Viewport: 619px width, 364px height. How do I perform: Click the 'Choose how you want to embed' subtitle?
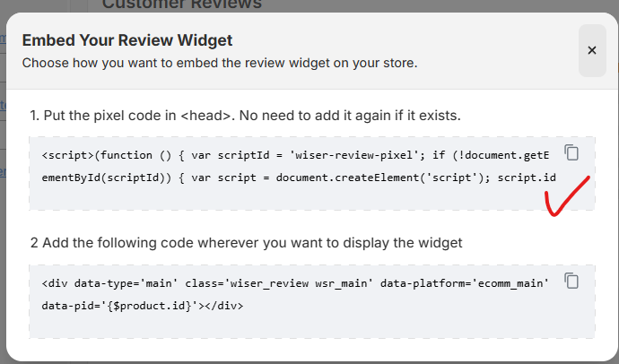coord(219,64)
